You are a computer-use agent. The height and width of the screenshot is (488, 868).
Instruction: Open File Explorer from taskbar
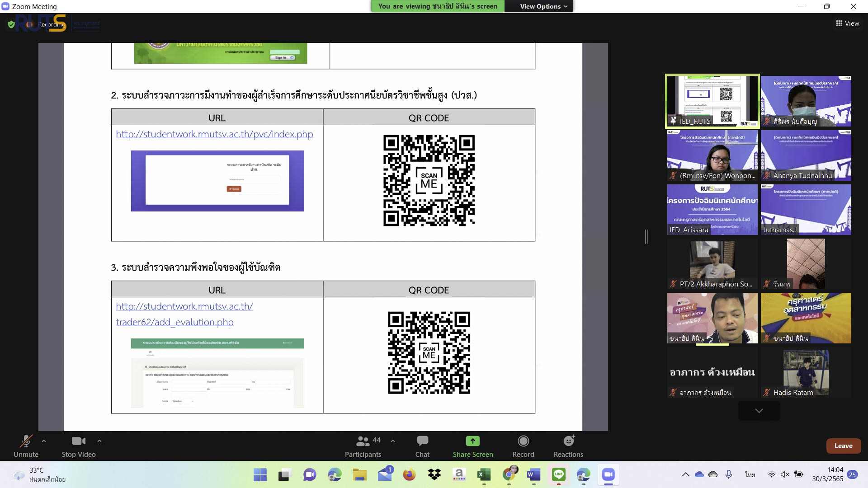coord(360,475)
